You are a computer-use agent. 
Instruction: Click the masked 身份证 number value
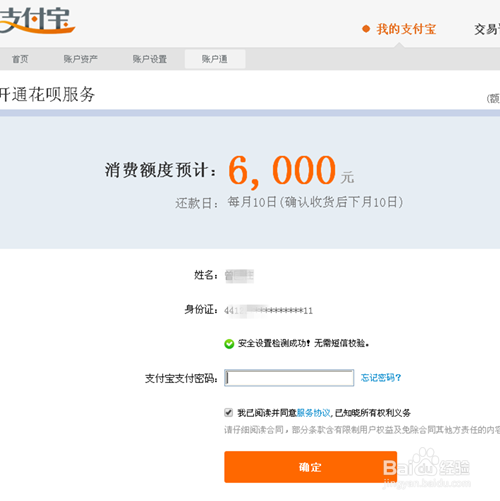click(x=268, y=311)
